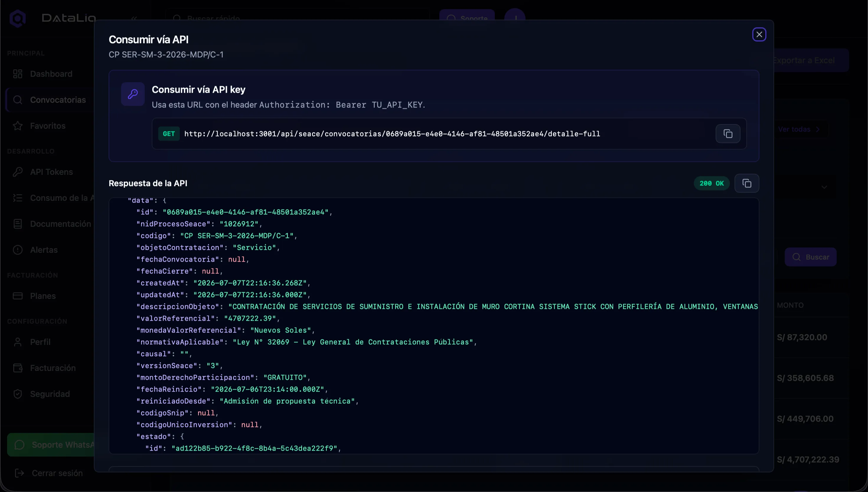This screenshot has width=868, height=492.
Task: Click the Respuesta de la API heading
Action: tap(148, 183)
